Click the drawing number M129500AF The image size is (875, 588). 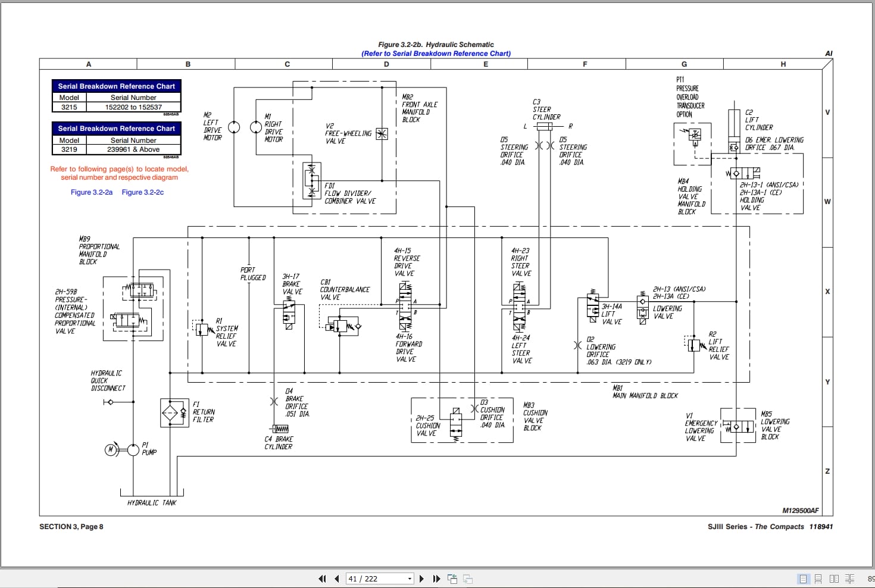(x=801, y=511)
